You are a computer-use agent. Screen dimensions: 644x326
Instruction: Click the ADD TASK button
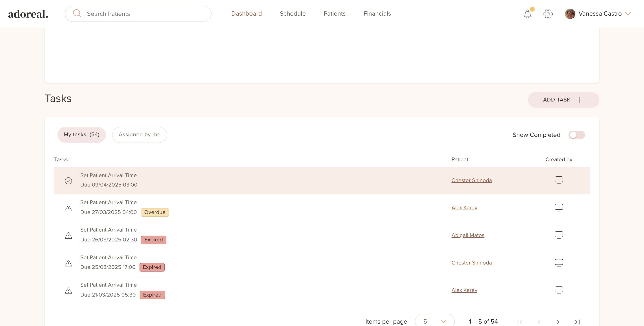coord(563,100)
